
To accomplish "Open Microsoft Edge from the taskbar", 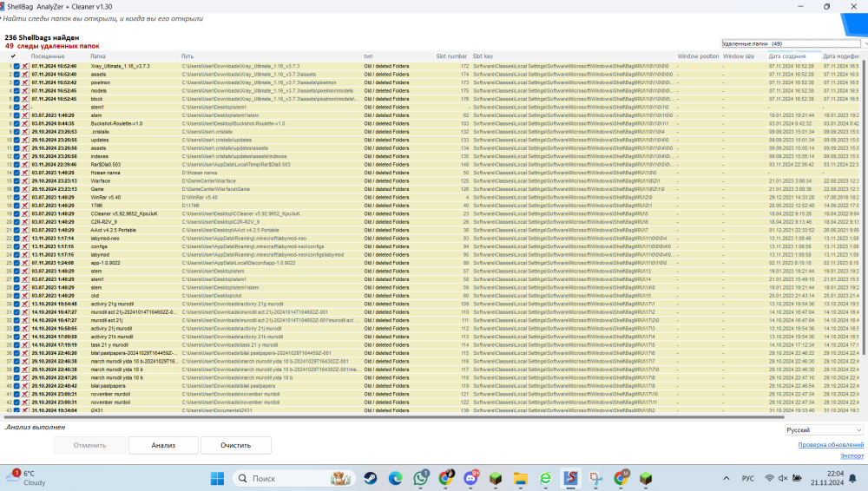I will point(395,478).
